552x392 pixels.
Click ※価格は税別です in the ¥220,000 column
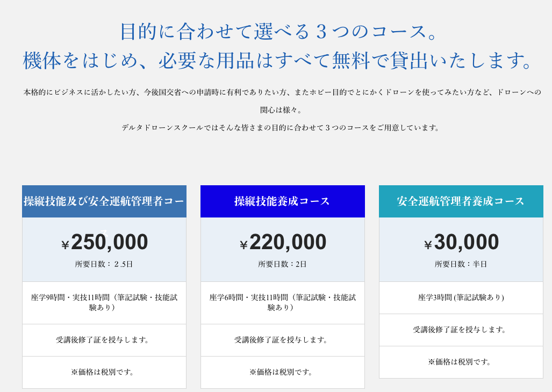point(282,372)
